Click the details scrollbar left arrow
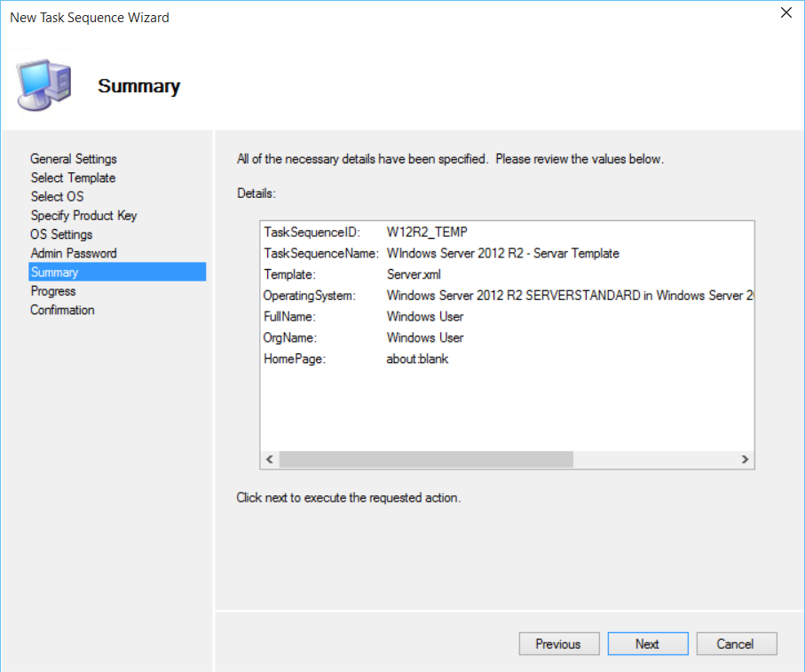 click(269, 460)
